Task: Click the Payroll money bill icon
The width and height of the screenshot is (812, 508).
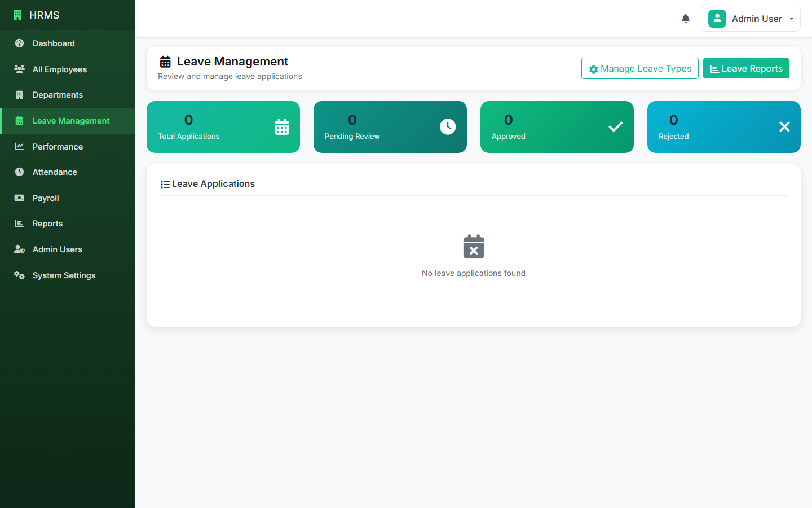Action: click(x=19, y=198)
